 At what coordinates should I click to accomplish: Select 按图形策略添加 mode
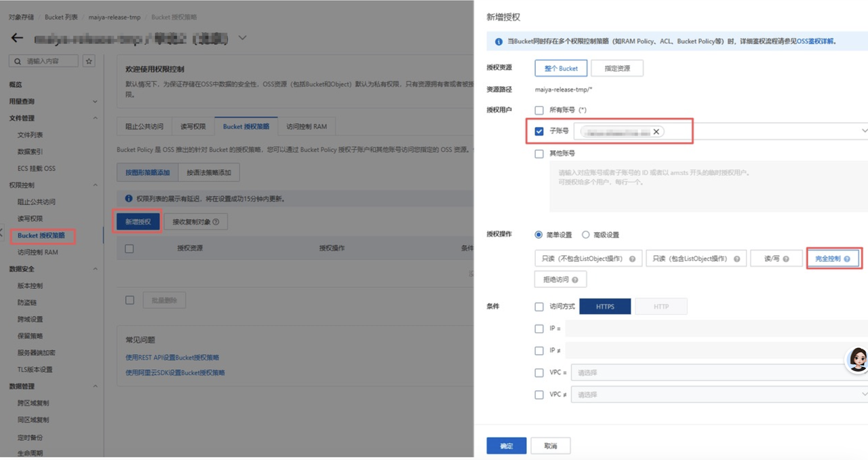(147, 172)
